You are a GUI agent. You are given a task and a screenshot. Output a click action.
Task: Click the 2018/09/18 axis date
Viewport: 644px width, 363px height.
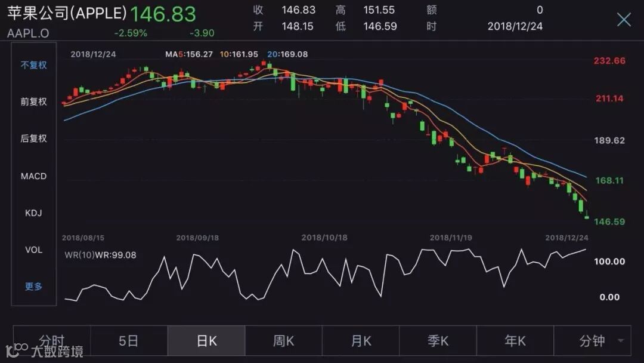point(197,238)
